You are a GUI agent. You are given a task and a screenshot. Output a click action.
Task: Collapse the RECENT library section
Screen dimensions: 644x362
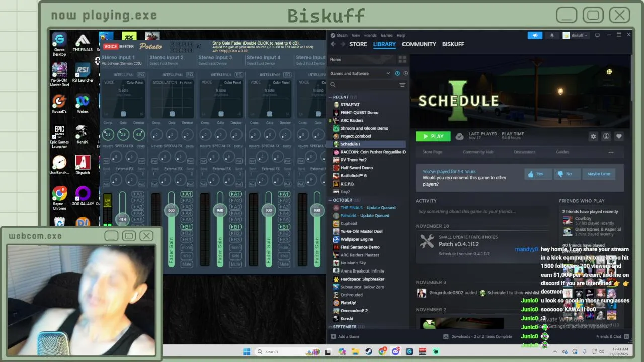331,97
